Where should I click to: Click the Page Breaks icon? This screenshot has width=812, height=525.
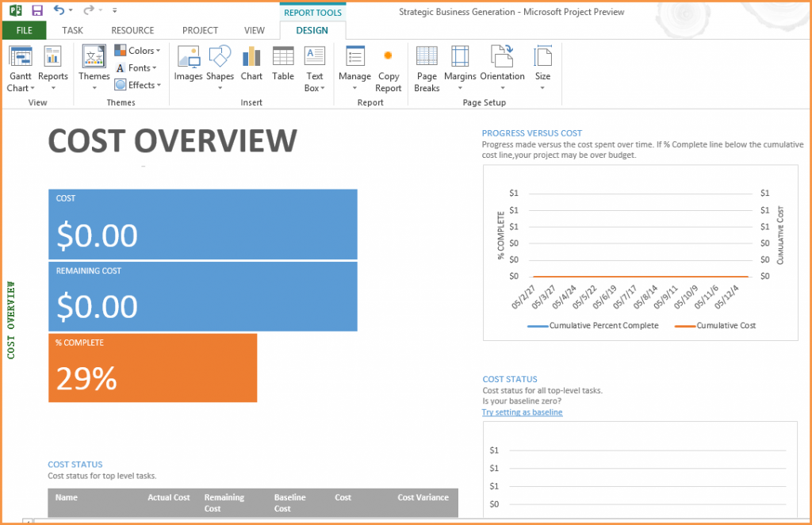(x=427, y=56)
